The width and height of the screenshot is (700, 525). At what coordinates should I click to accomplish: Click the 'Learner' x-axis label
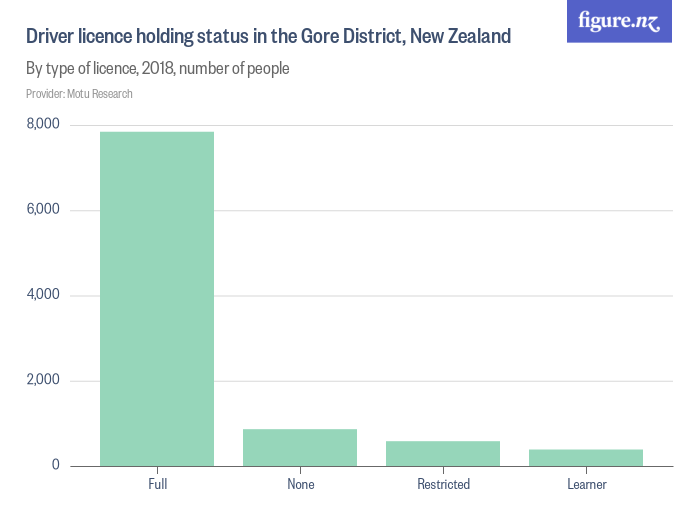pos(586,484)
